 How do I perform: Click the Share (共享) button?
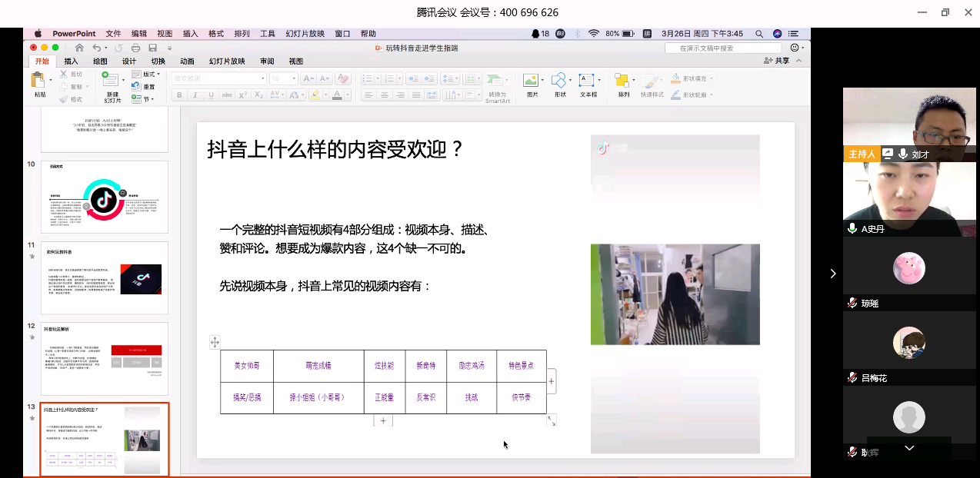click(x=776, y=61)
